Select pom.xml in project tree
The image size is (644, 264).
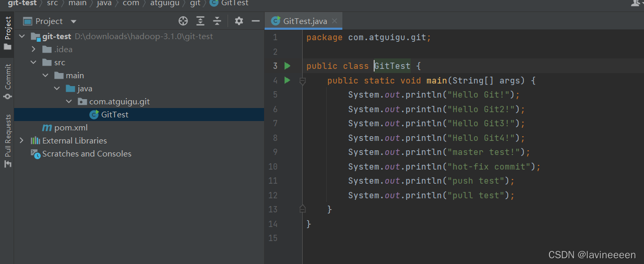[139, 128]
